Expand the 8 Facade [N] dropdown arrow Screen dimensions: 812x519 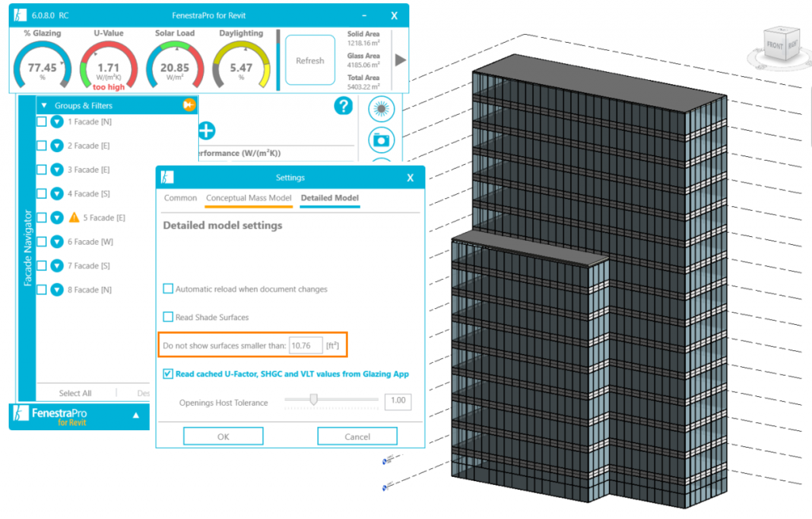coord(57,290)
